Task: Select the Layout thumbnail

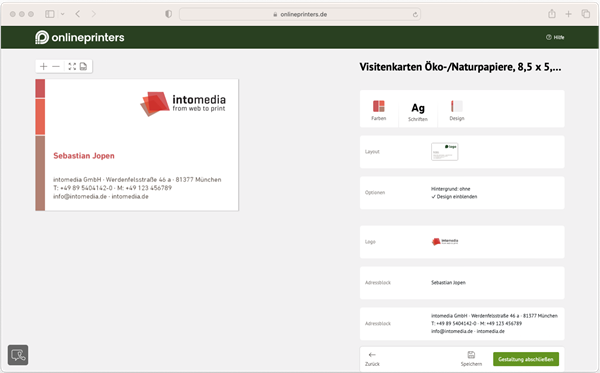Action: pyautogui.click(x=444, y=151)
